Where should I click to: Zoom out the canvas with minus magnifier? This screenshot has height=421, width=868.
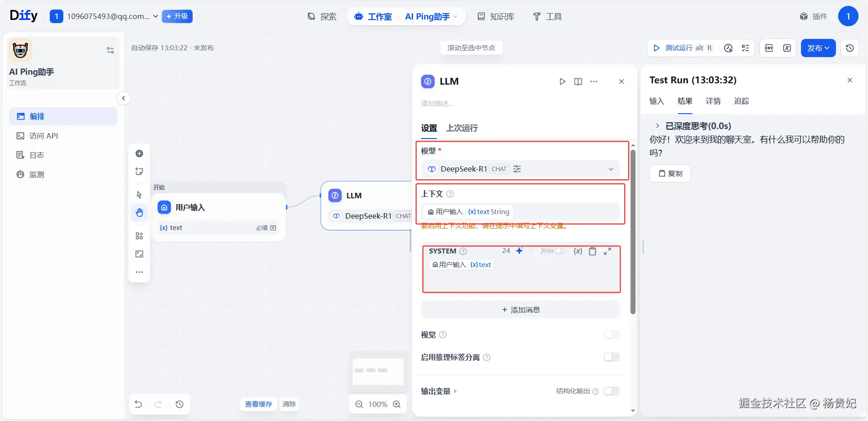point(359,404)
